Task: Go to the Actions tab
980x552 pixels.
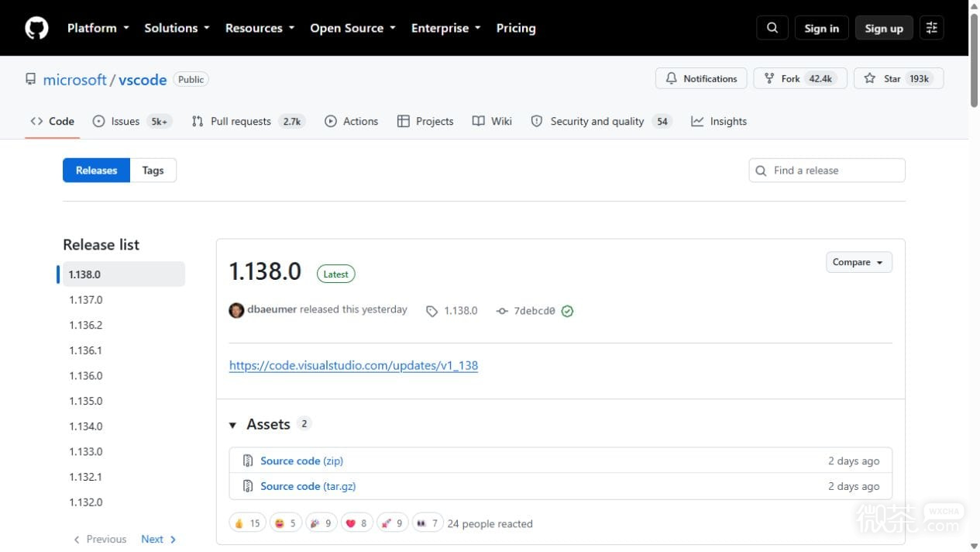Action: pos(352,121)
